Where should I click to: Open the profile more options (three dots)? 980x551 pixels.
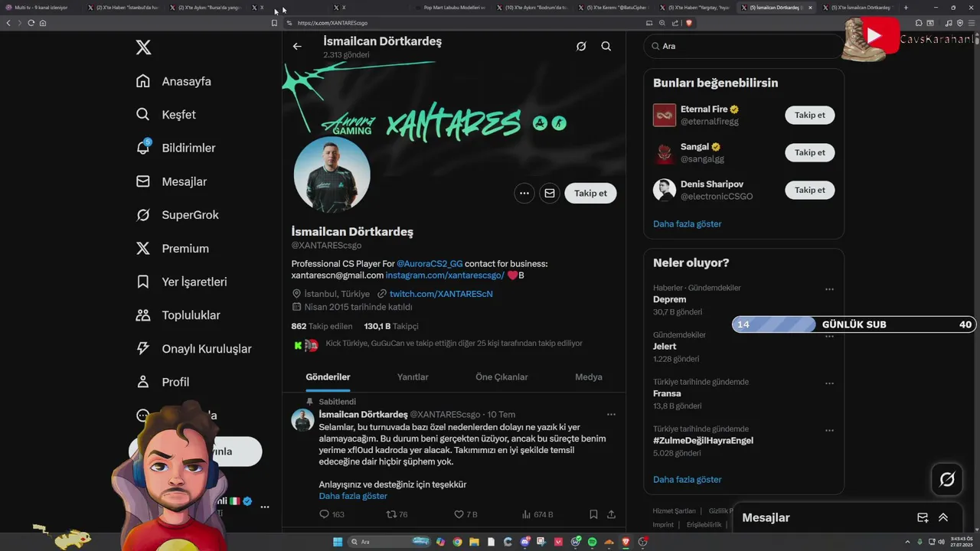524,194
